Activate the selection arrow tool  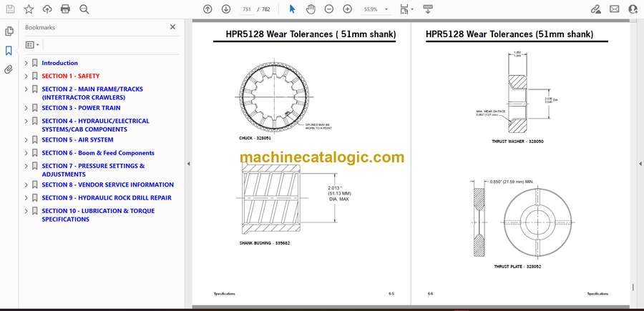(293, 9)
